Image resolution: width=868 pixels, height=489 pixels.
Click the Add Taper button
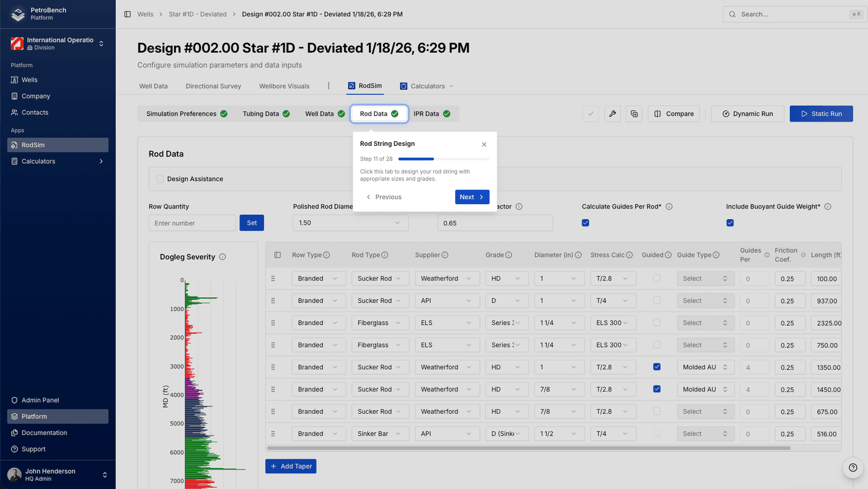pyautogui.click(x=291, y=466)
